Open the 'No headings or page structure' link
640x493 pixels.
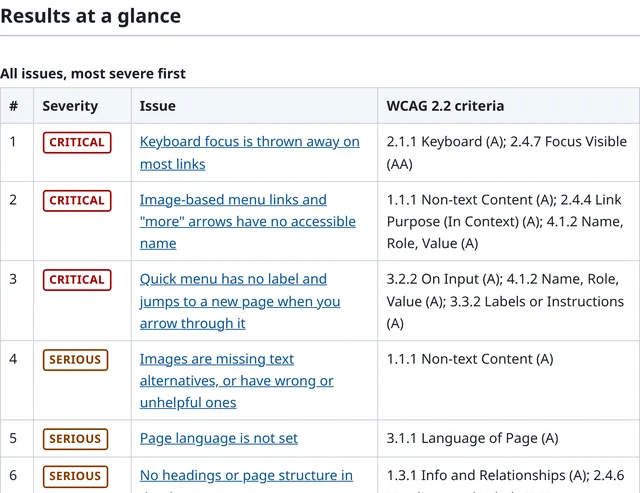click(246, 475)
